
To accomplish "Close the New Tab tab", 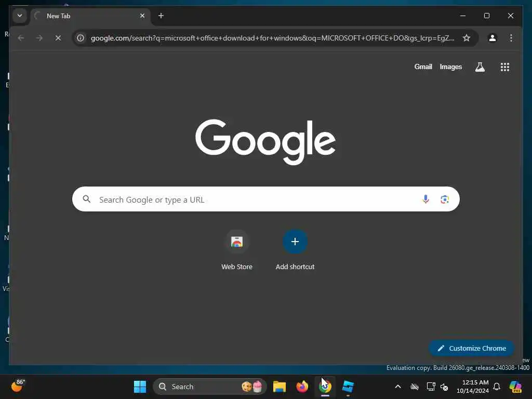I will [142, 16].
